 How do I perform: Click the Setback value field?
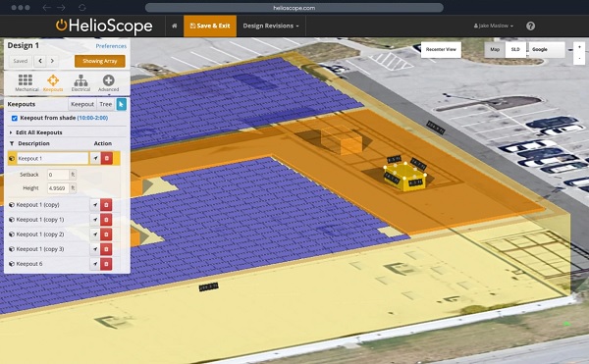pyautogui.click(x=58, y=175)
